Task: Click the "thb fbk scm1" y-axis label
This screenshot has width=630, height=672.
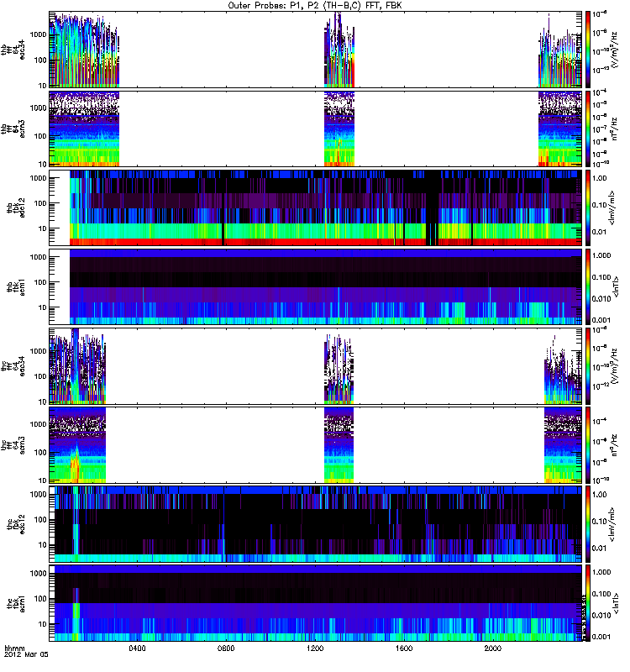Action: pyautogui.click(x=16, y=287)
